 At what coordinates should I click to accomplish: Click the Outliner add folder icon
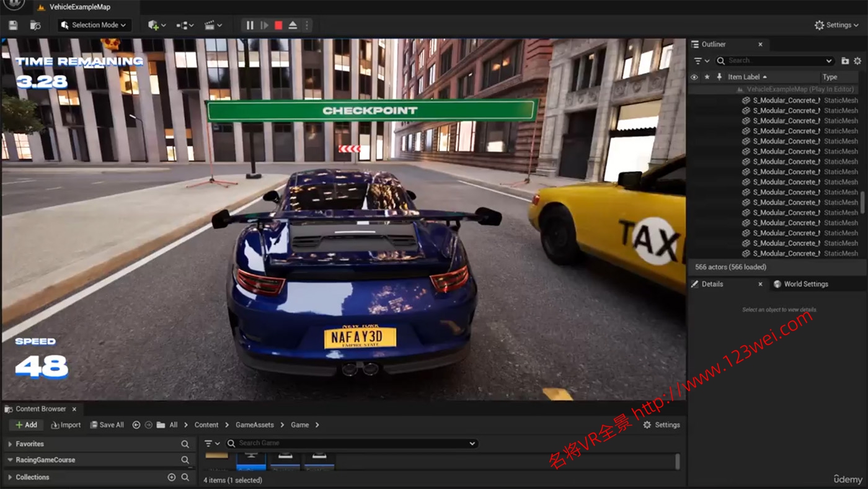click(844, 61)
